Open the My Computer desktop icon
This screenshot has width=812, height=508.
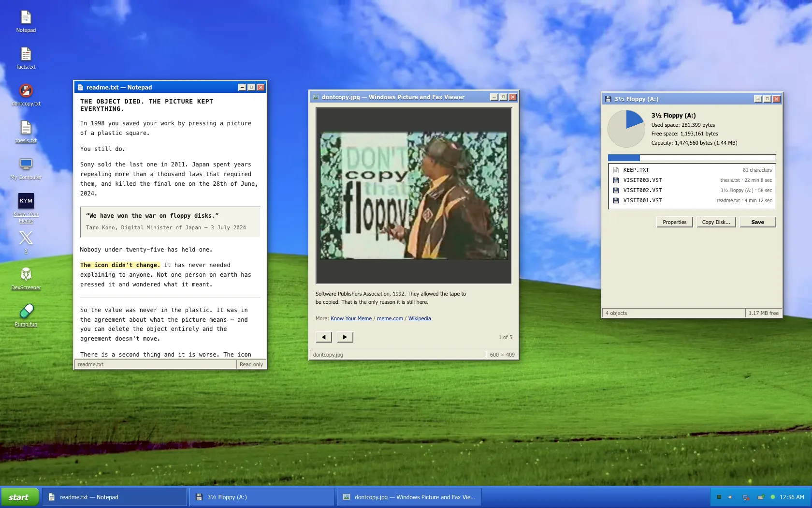click(26, 169)
